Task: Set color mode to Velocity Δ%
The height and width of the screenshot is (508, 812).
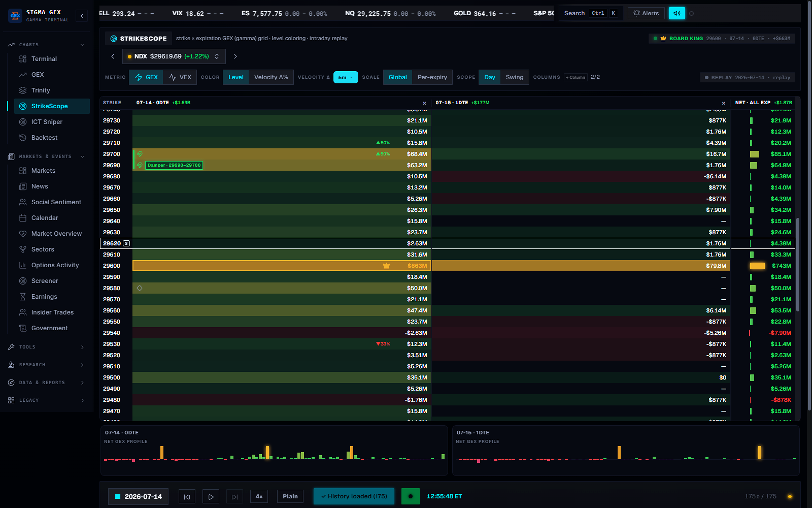Action: (x=271, y=77)
